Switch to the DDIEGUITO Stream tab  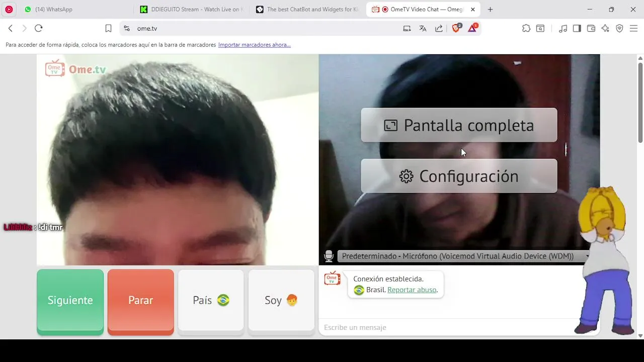[191, 10]
